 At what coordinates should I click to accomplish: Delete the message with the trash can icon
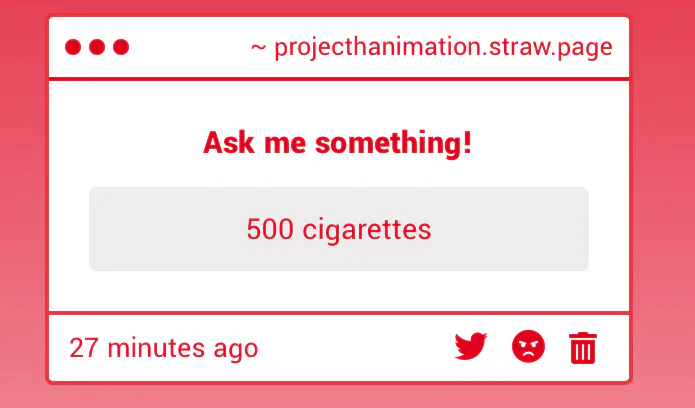583,348
